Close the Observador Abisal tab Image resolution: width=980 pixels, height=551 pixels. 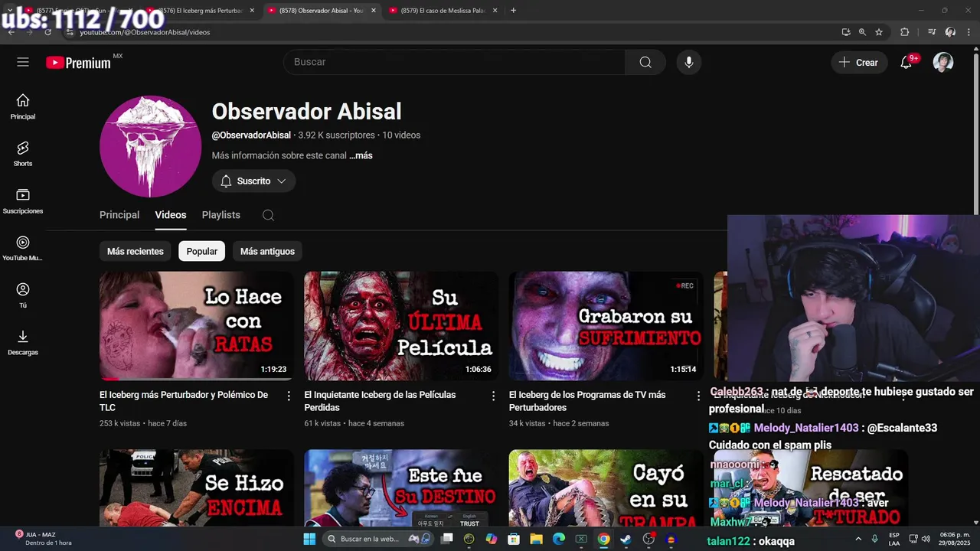[x=374, y=10]
